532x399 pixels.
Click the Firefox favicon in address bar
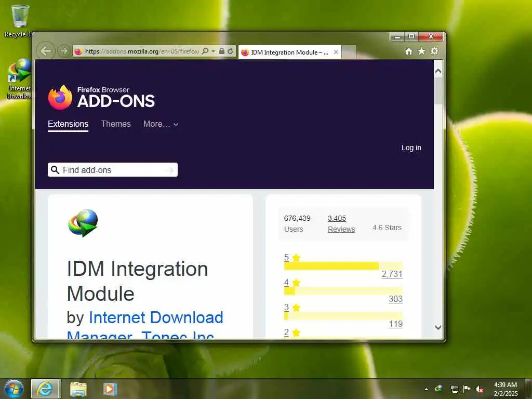(78, 51)
